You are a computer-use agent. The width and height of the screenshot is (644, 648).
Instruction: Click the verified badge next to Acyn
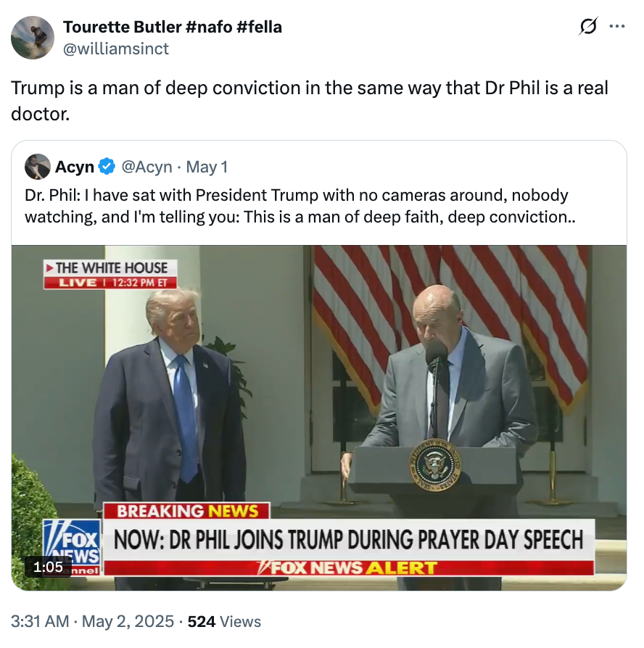(x=106, y=167)
